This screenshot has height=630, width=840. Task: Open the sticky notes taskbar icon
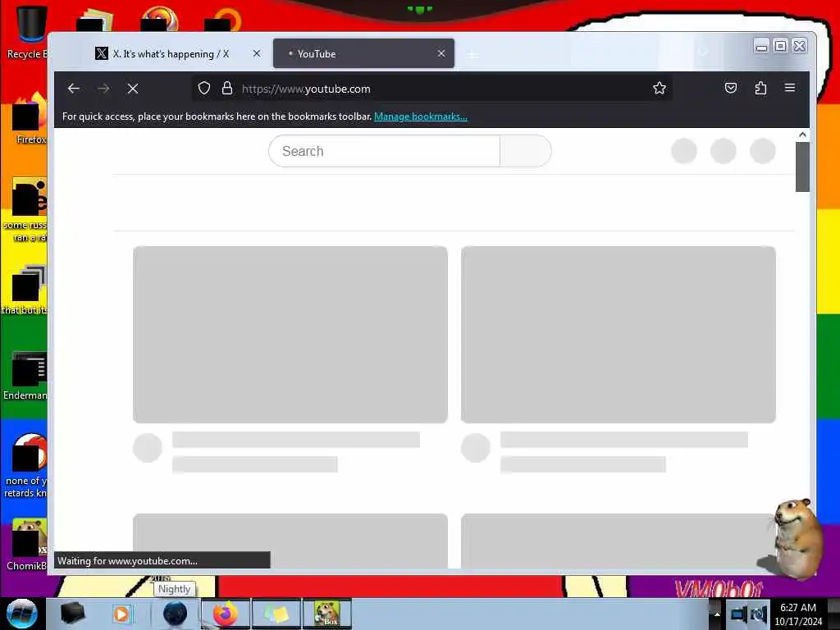276,614
